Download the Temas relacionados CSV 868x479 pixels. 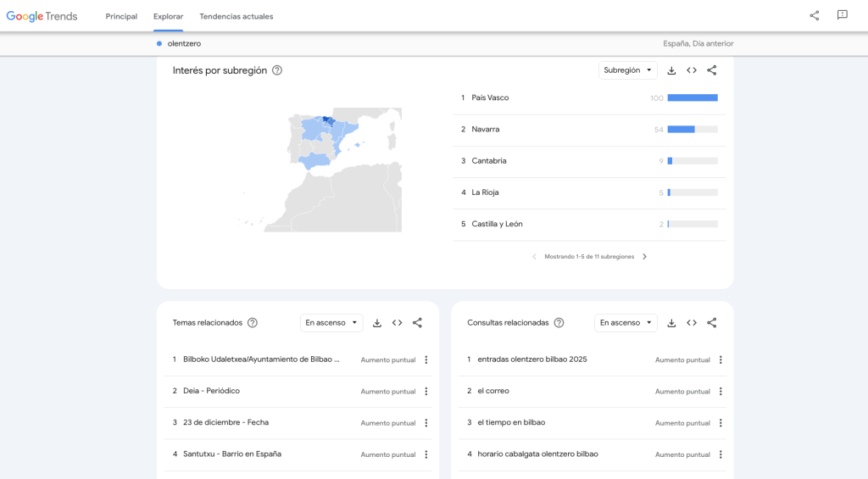click(x=377, y=323)
